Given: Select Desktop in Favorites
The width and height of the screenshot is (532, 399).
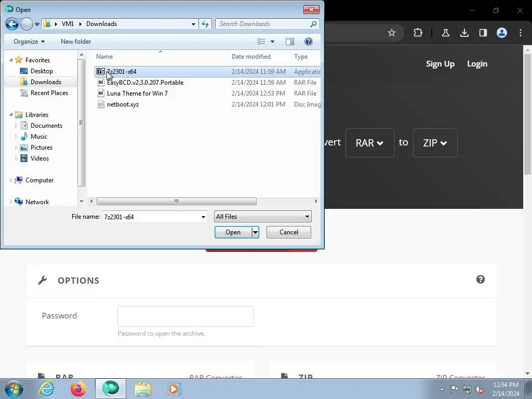Looking at the screenshot, I should pyautogui.click(x=42, y=71).
